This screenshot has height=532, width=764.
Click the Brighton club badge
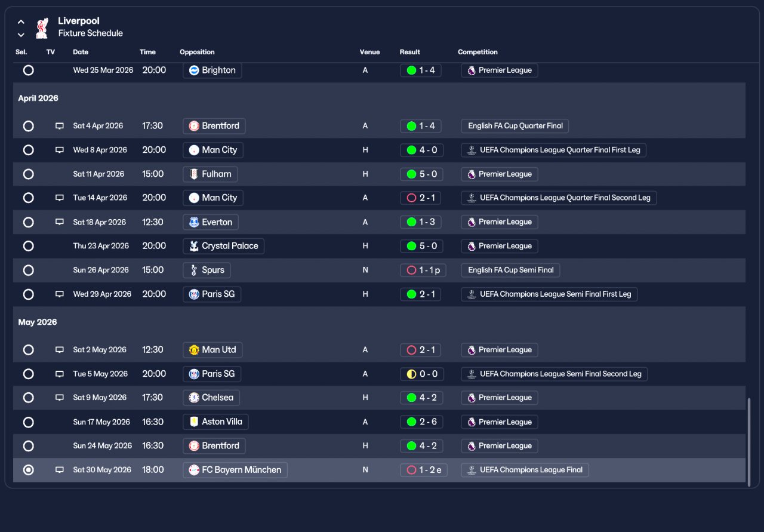(x=193, y=70)
